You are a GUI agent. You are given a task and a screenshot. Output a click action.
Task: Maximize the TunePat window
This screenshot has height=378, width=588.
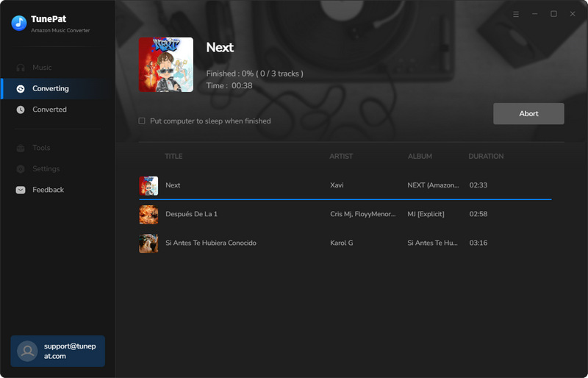553,14
